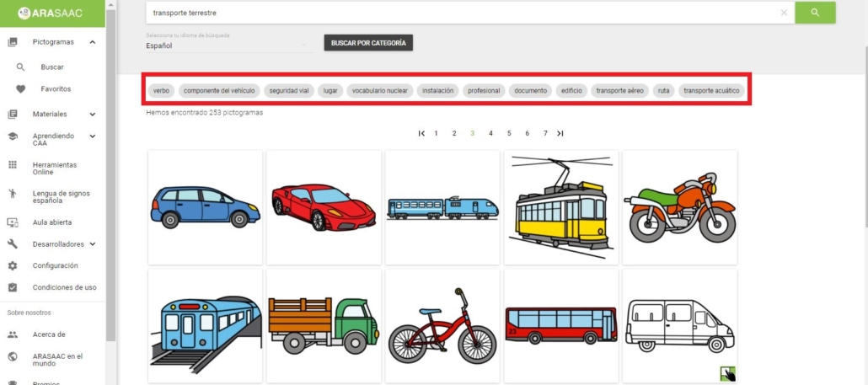Screen dimensions: 868x385
Task: Open the blue train pictogram
Action: pyautogui.click(x=442, y=207)
